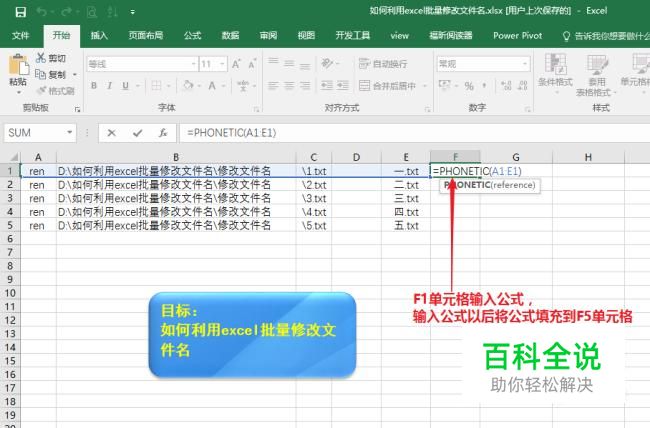Click 合并后居中 merge and center
Image resolution: width=650 pixels, height=428 pixels.
point(387,86)
